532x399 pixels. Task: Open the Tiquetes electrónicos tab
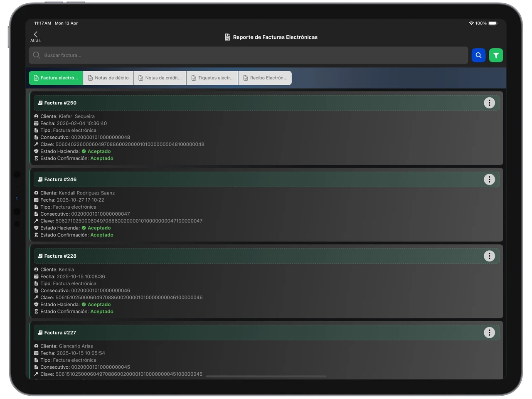[x=212, y=78]
